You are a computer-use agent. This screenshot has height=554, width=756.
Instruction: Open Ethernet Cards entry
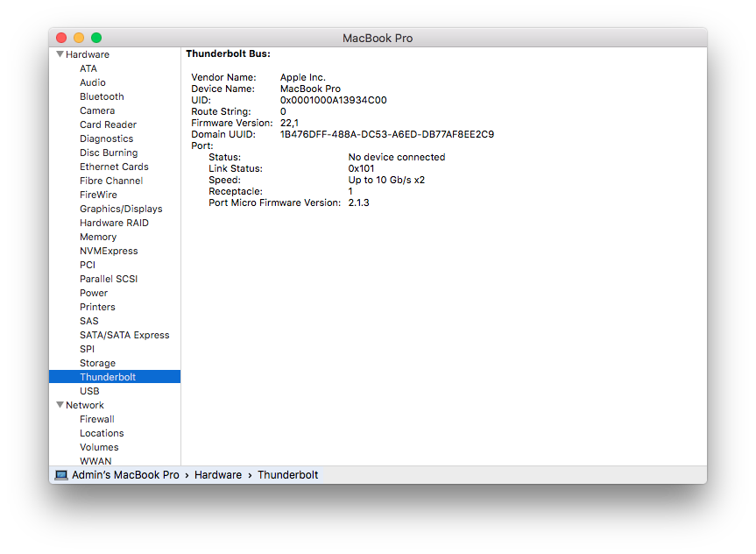point(115,167)
